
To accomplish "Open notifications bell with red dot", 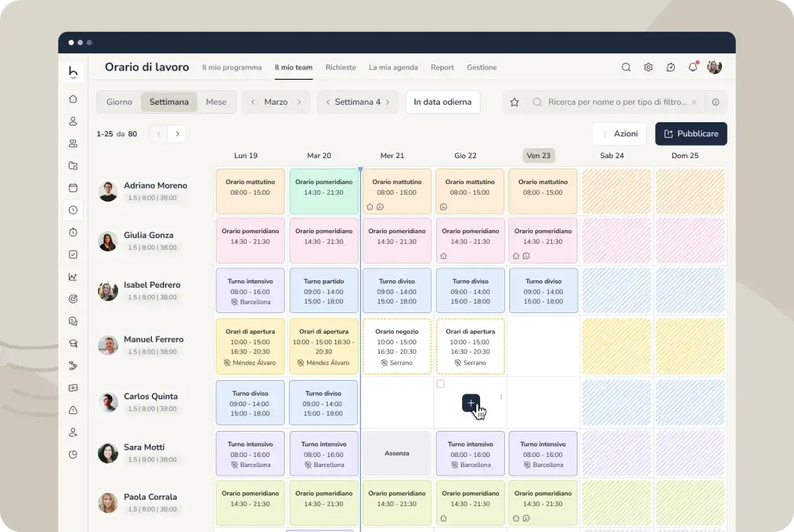I will [693, 67].
